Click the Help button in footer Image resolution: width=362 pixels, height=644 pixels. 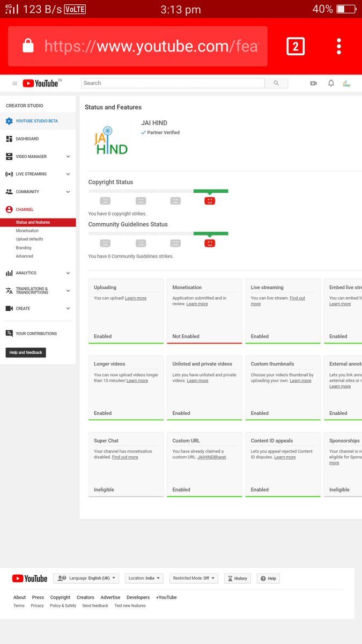coord(269,579)
